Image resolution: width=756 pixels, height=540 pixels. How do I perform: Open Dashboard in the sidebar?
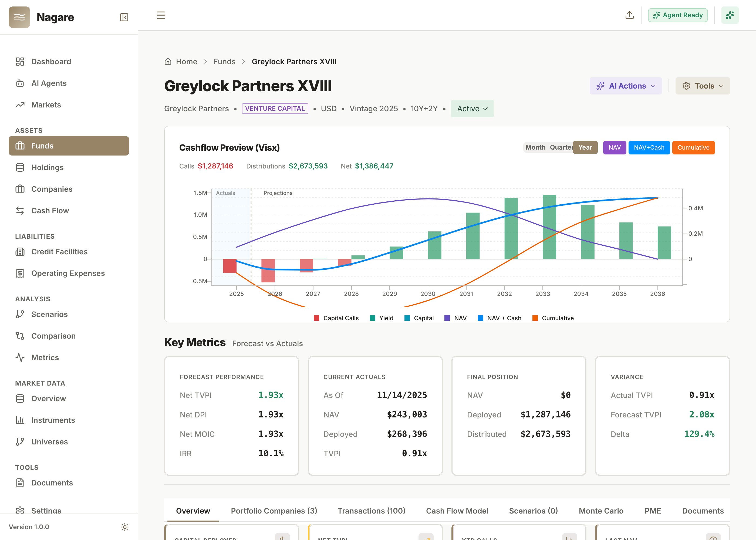coord(69,62)
